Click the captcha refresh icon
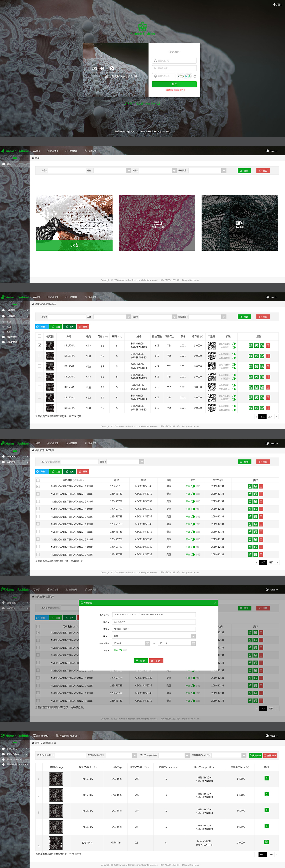Screen dimensions: 285x868 pyautogui.click(x=195, y=77)
